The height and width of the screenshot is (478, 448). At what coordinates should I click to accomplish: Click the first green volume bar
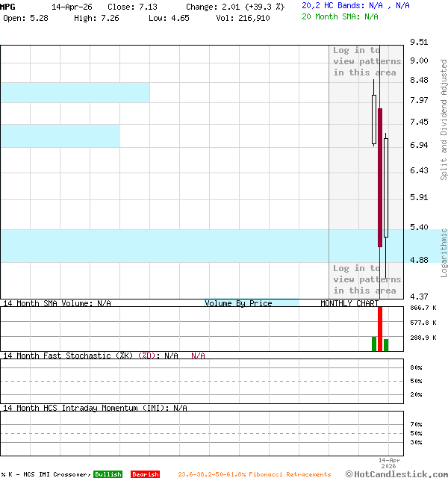374,344
